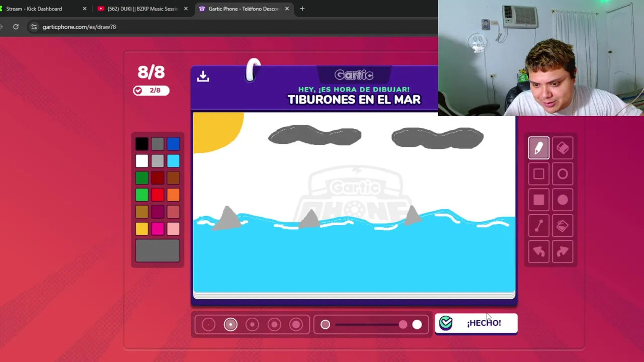Select the pencil drawing tool
This screenshot has width=644, height=362.
pyautogui.click(x=538, y=148)
